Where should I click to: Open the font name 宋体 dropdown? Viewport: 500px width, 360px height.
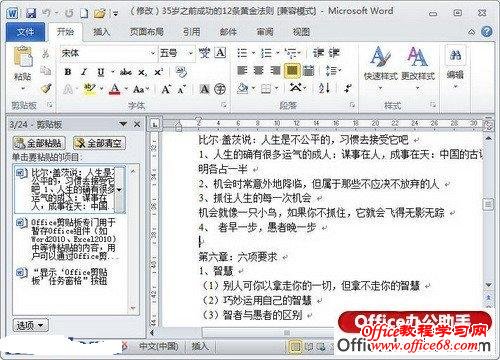tap(152, 53)
